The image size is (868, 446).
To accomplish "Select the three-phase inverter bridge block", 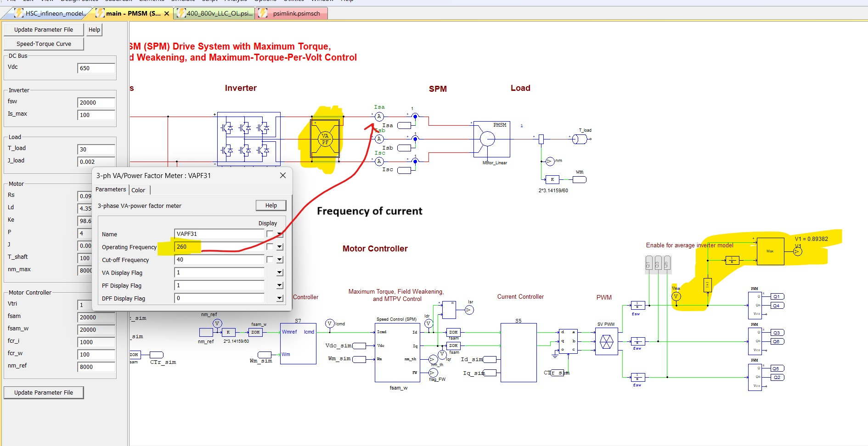I will pos(248,139).
